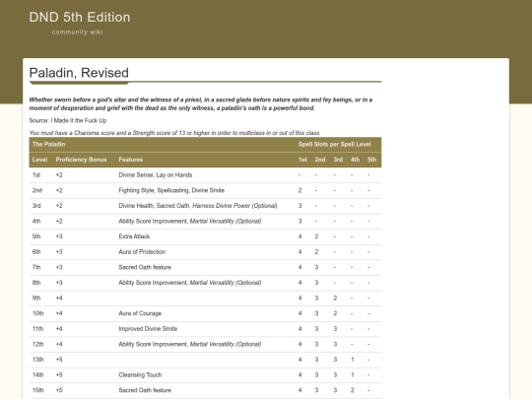The image size is (532, 399).
Task: Click the 2nd spell slot column header
Action: click(x=320, y=160)
